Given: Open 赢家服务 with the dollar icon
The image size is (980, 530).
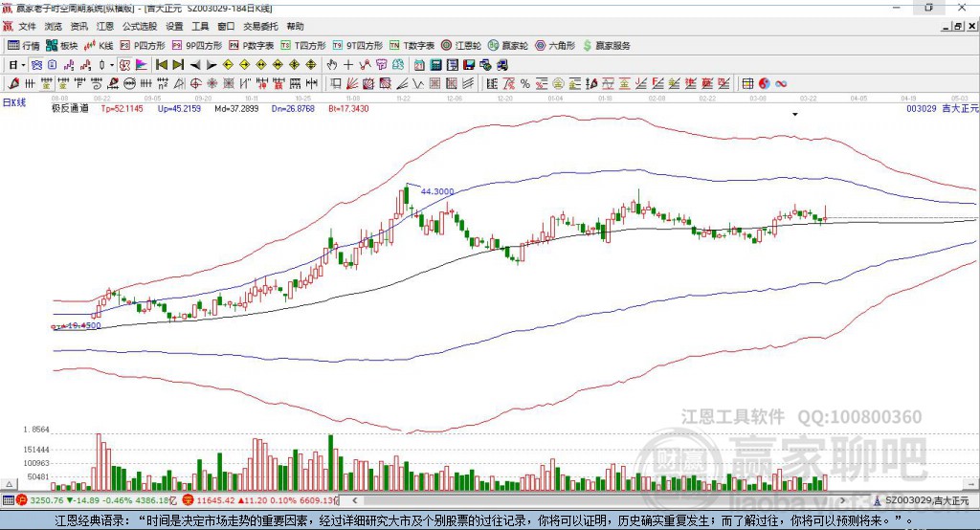Looking at the screenshot, I should pyautogui.click(x=606, y=46).
